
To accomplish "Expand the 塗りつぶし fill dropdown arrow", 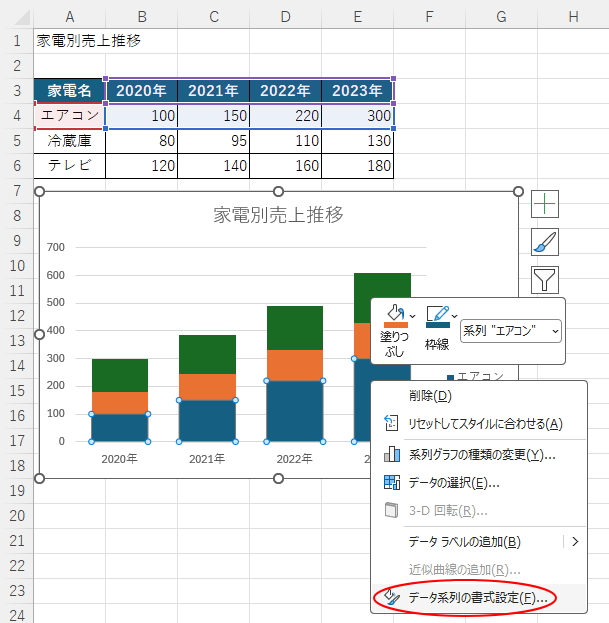I will pos(413,316).
